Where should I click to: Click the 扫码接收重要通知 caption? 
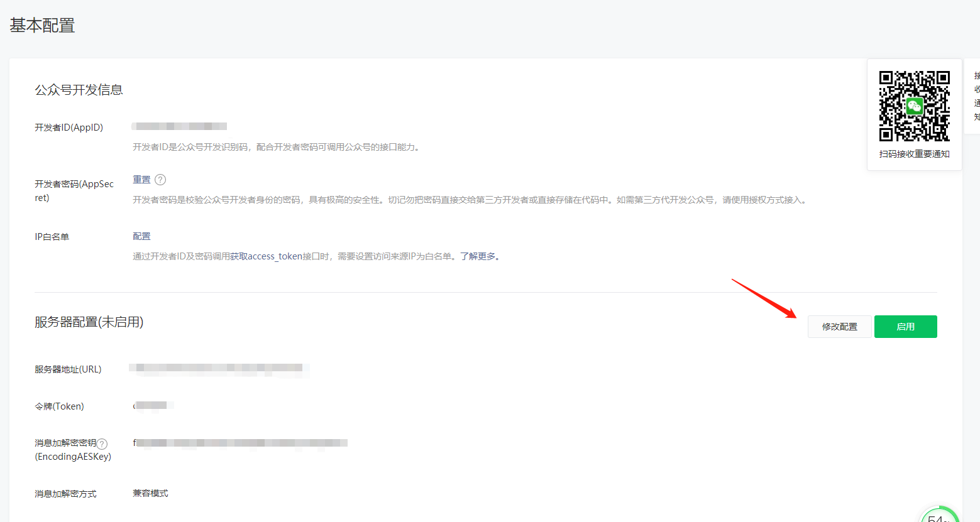tap(914, 154)
